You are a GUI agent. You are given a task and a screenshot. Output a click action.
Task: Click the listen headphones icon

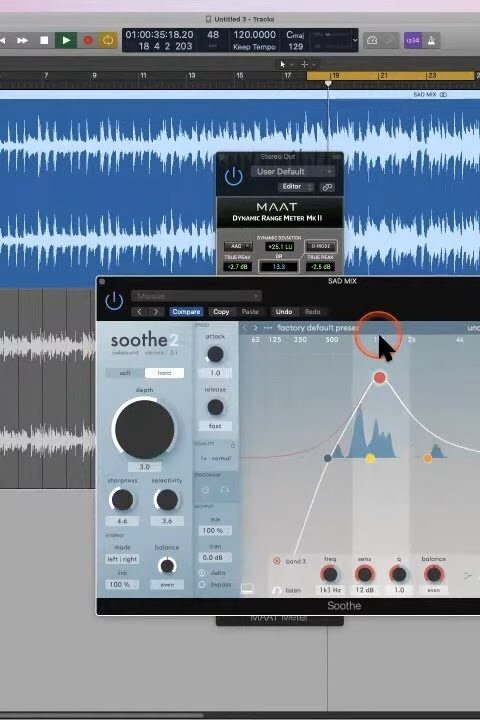point(277,590)
